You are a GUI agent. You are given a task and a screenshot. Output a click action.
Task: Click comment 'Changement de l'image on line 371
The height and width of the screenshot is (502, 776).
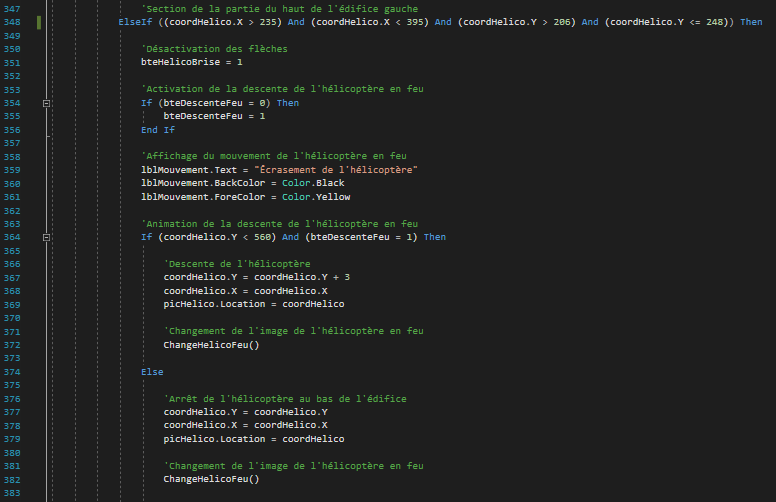click(293, 331)
